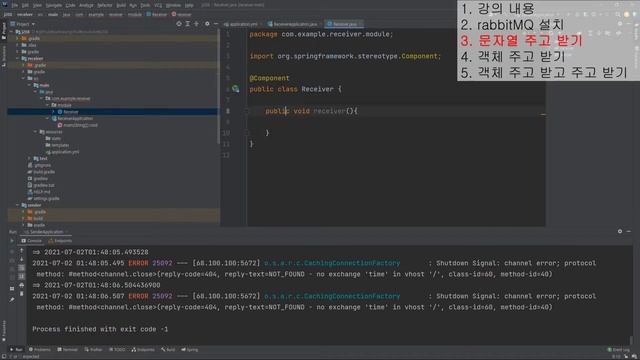640x360 pixels.
Task: Click the Spring bean gutter icon
Action: [236, 89]
